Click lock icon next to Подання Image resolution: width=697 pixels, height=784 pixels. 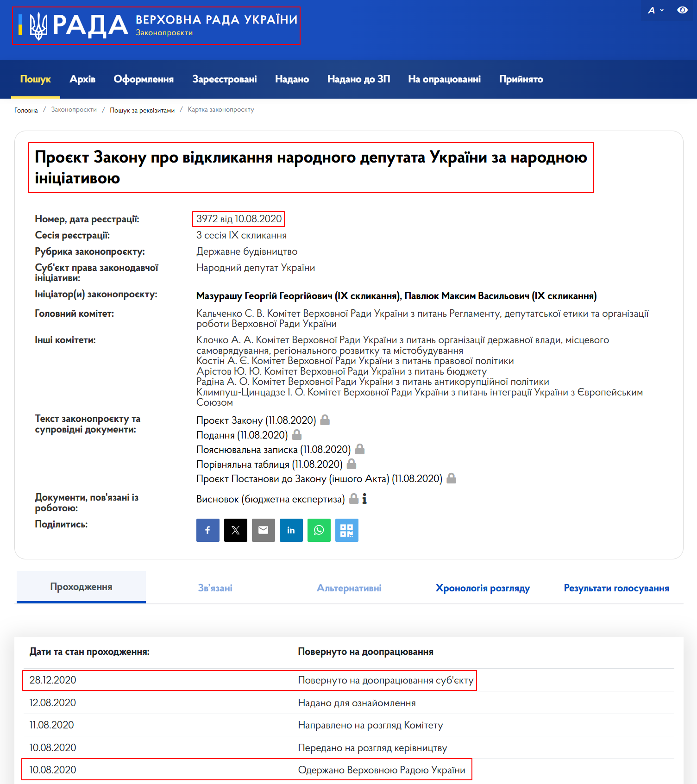[297, 434]
